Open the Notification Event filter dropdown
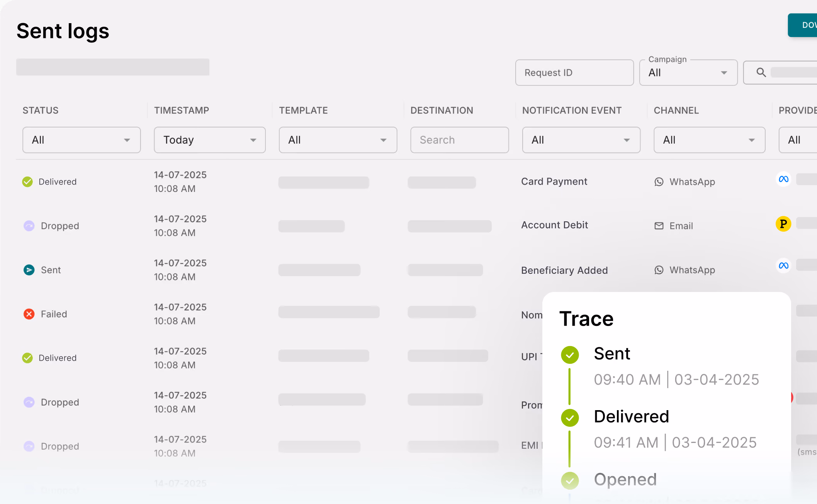The image size is (817, 504). click(x=581, y=140)
